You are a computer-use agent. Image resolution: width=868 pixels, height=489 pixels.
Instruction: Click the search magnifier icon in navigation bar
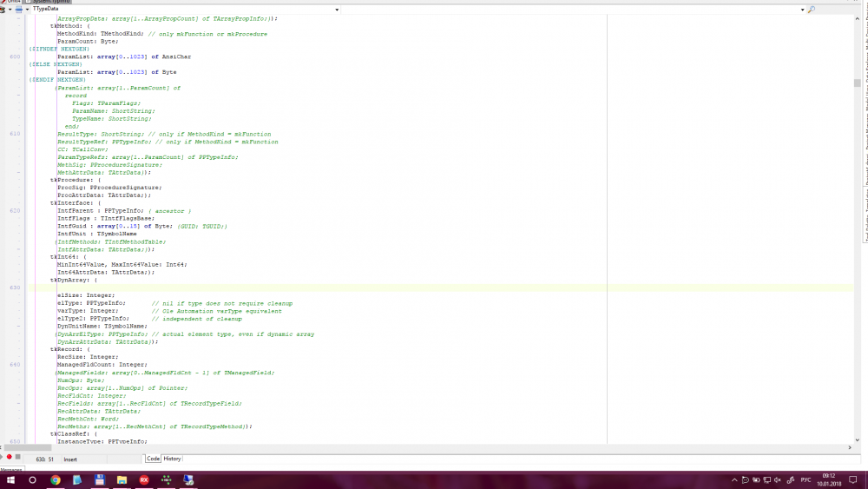(811, 10)
